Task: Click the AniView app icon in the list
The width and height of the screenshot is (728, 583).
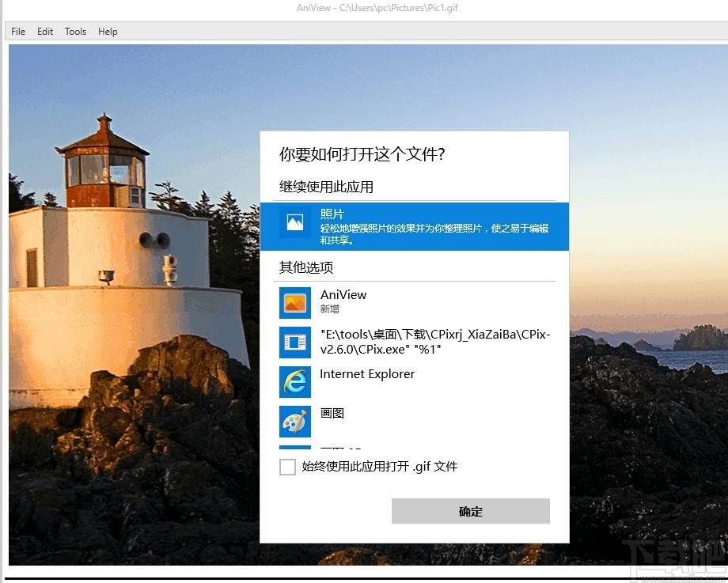Action: 294,303
